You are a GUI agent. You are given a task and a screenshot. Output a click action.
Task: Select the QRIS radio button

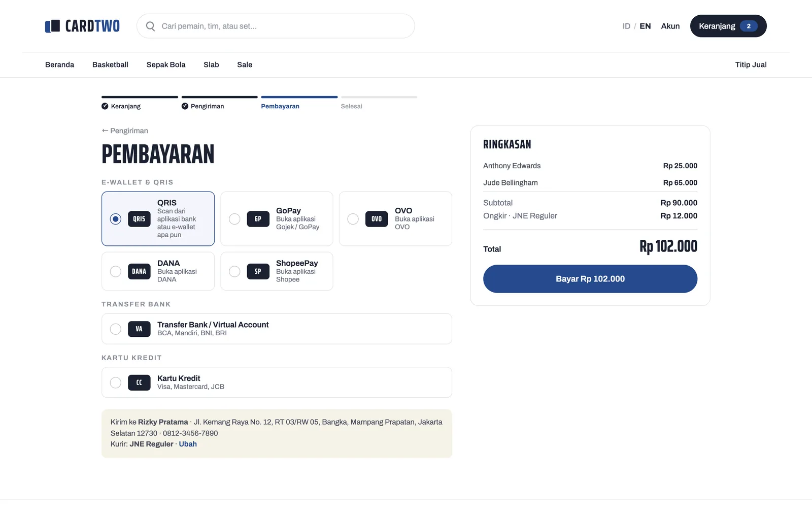coord(116,219)
